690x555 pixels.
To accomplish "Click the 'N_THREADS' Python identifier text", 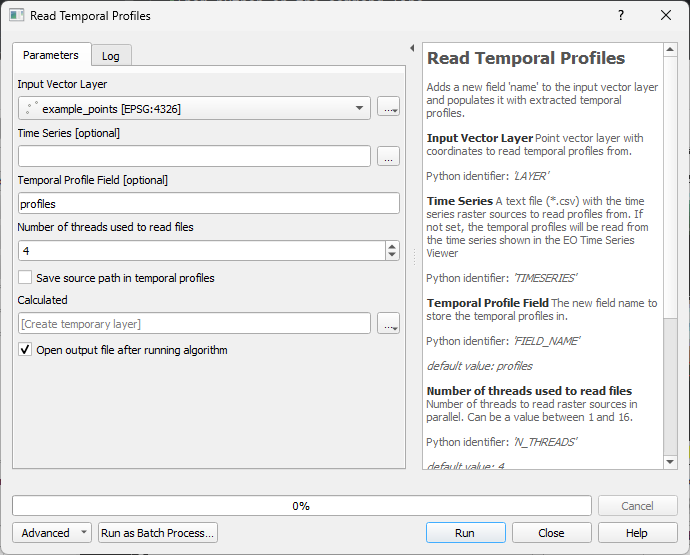I will tap(546, 442).
